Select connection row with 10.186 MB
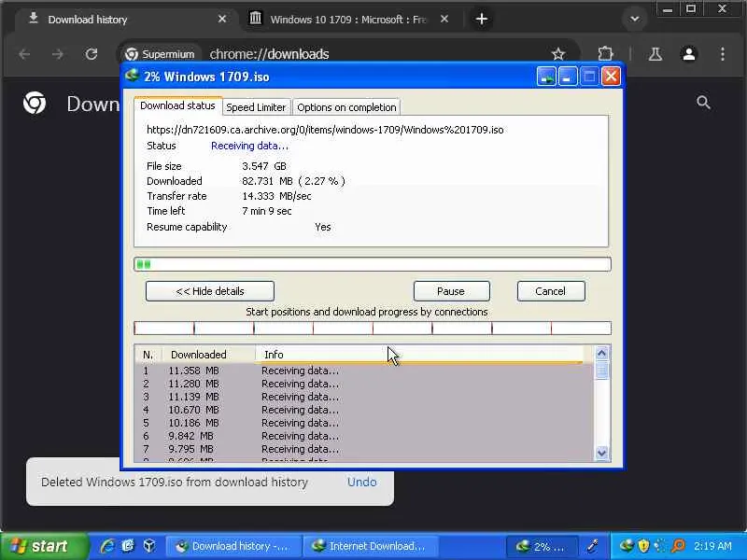 tap(364, 423)
